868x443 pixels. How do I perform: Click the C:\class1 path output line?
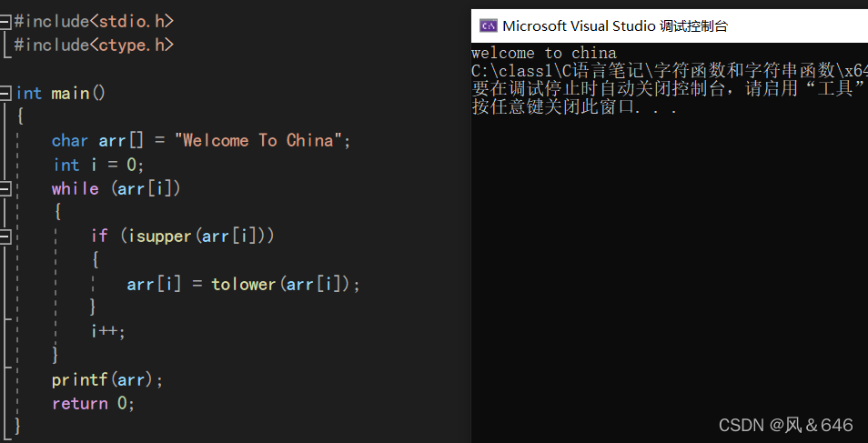point(669,71)
